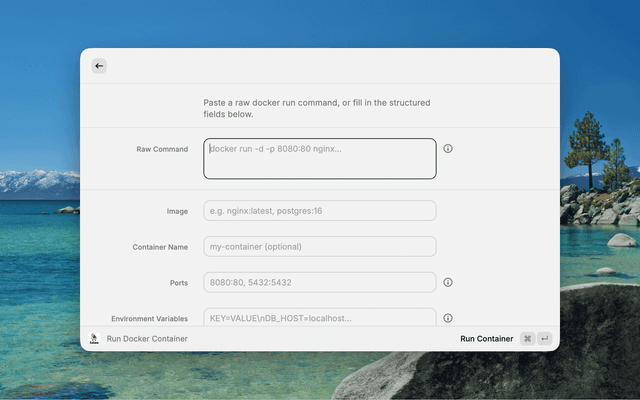Focus the Raw Command text area
This screenshot has width=640, height=400.
320,158
